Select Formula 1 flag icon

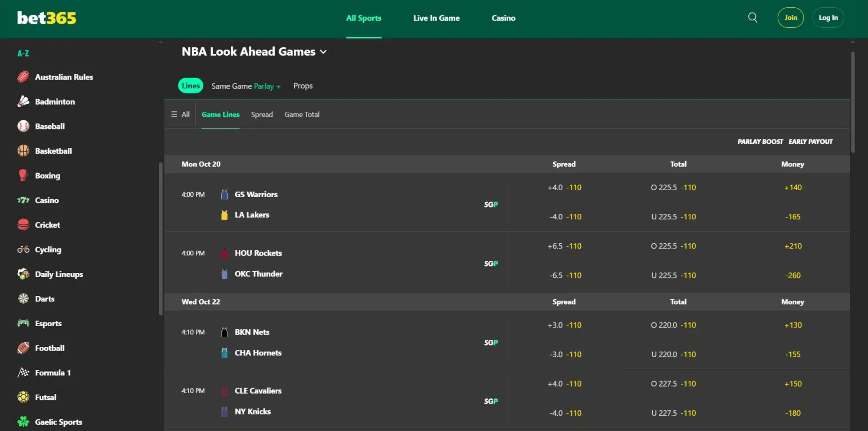(23, 373)
